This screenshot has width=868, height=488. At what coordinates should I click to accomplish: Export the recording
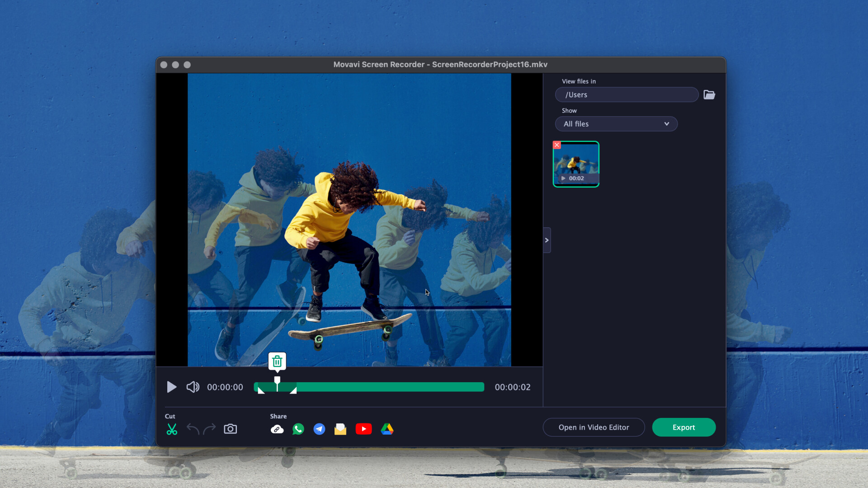click(x=684, y=427)
